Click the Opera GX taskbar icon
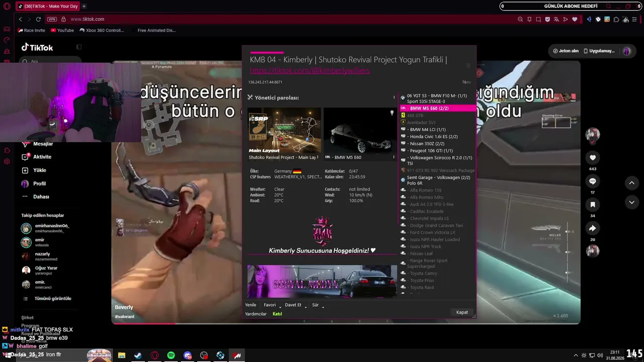The image size is (644, 362). pos(154,355)
